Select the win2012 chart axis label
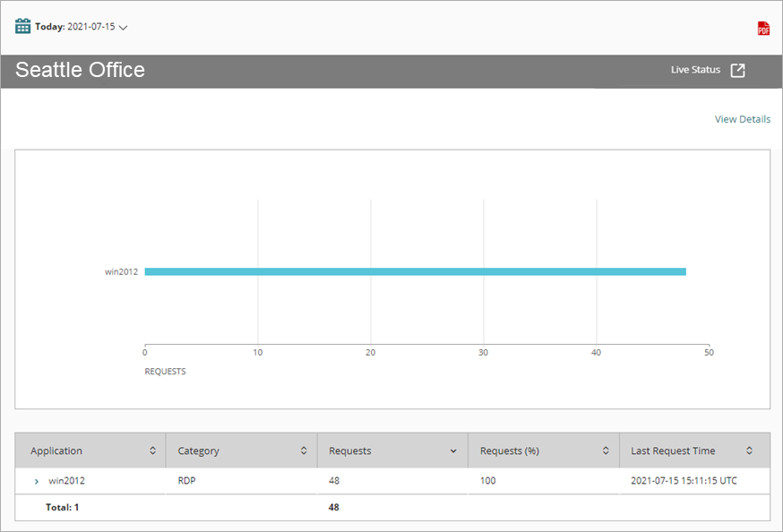This screenshot has width=783, height=532. pos(121,272)
